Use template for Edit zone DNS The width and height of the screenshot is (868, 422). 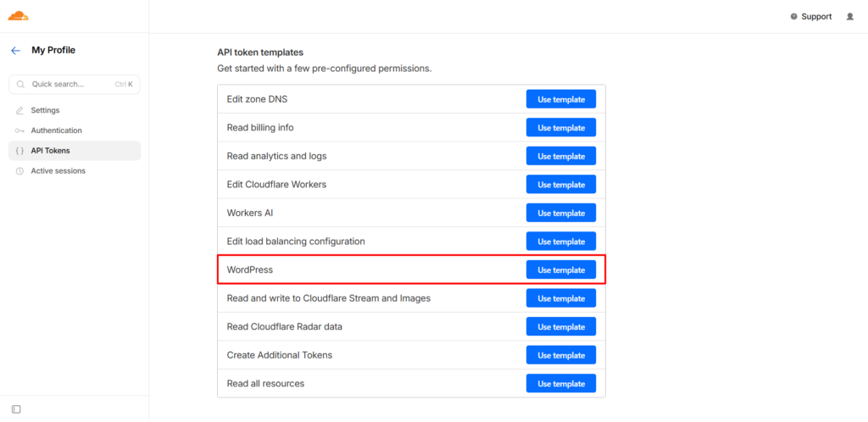click(561, 99)
